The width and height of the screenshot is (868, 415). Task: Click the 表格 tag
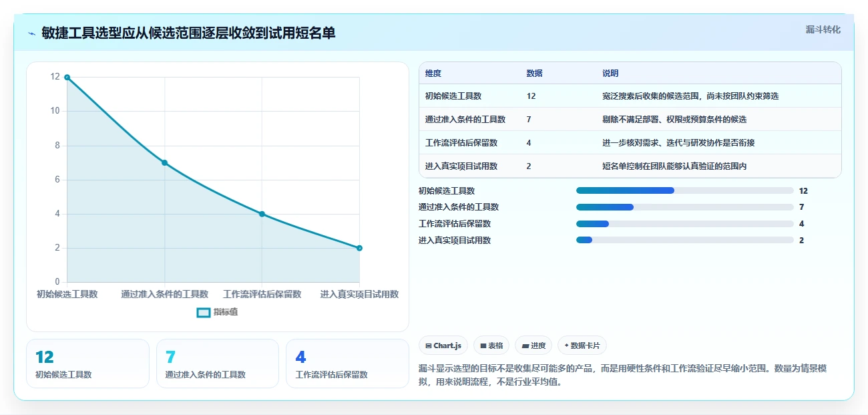491,345
